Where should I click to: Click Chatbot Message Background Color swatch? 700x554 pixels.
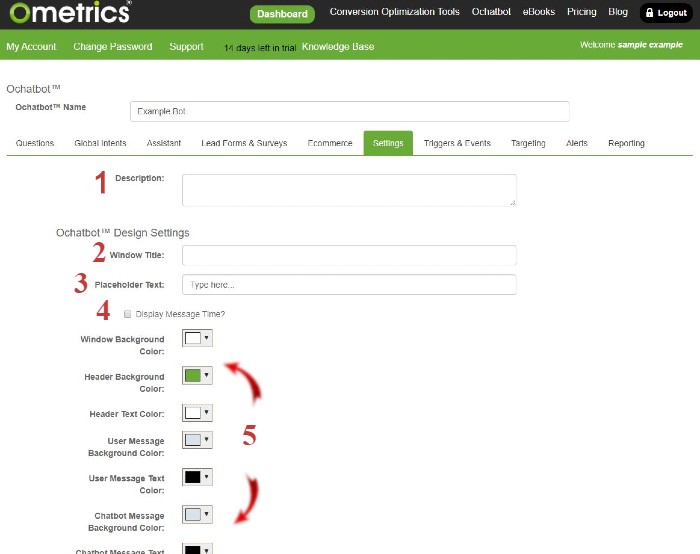pyautogui.click(x=193, y=514)
